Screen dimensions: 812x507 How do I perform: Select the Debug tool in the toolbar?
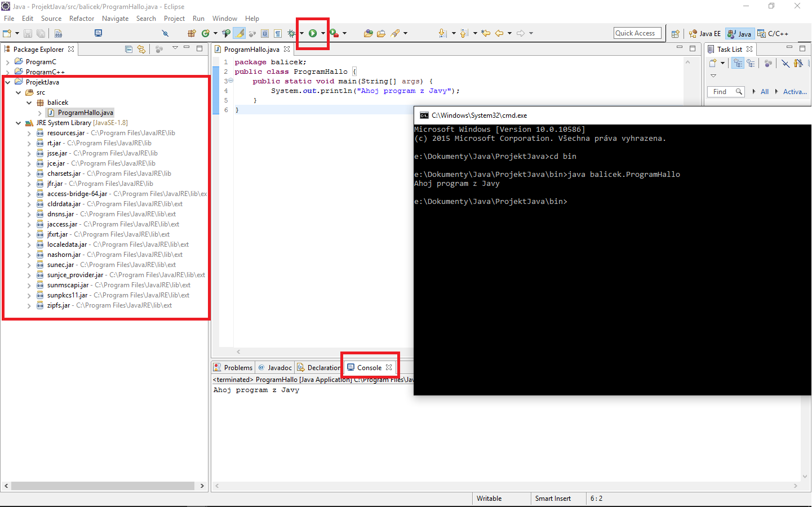pos(291,33)
